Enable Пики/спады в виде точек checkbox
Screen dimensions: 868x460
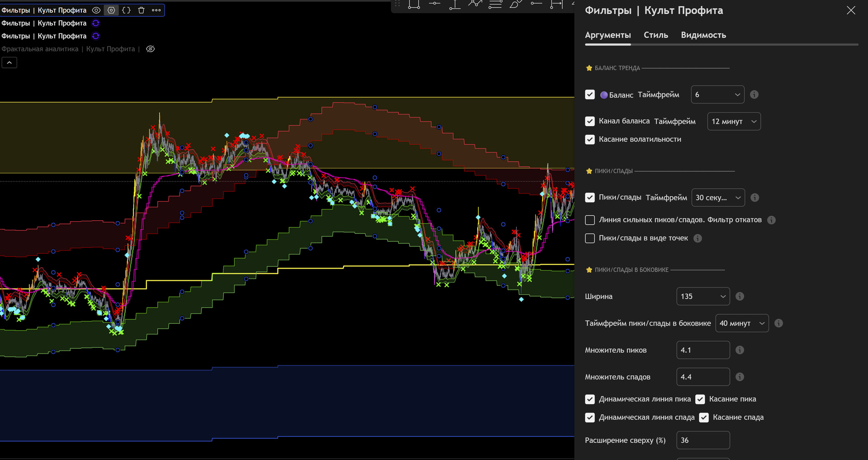[590, 238]
